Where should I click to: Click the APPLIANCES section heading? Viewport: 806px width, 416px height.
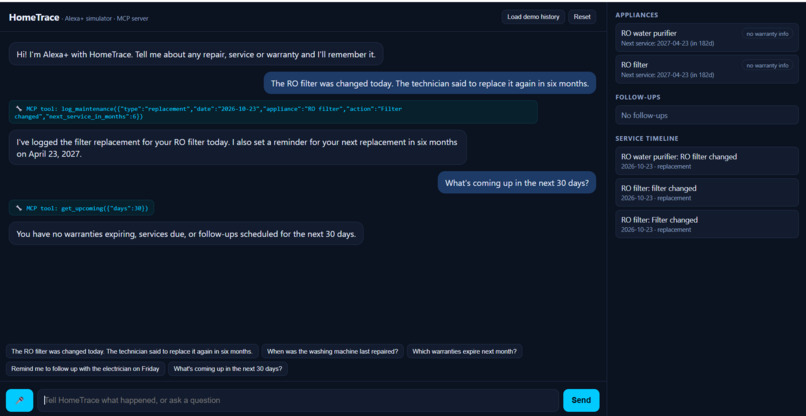(x=636, y=15)
